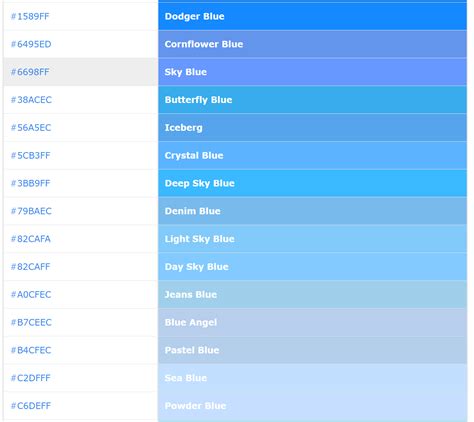
Task: Choose the Day Sky Blue color bar
Action: pos(312,267)
